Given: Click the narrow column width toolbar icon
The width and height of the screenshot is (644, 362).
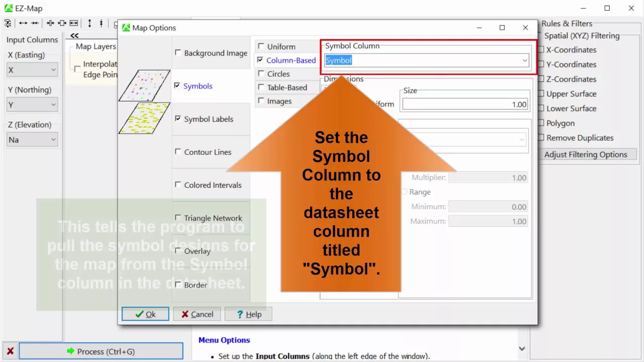Looking at the screenshot, I should pos(50,23).
